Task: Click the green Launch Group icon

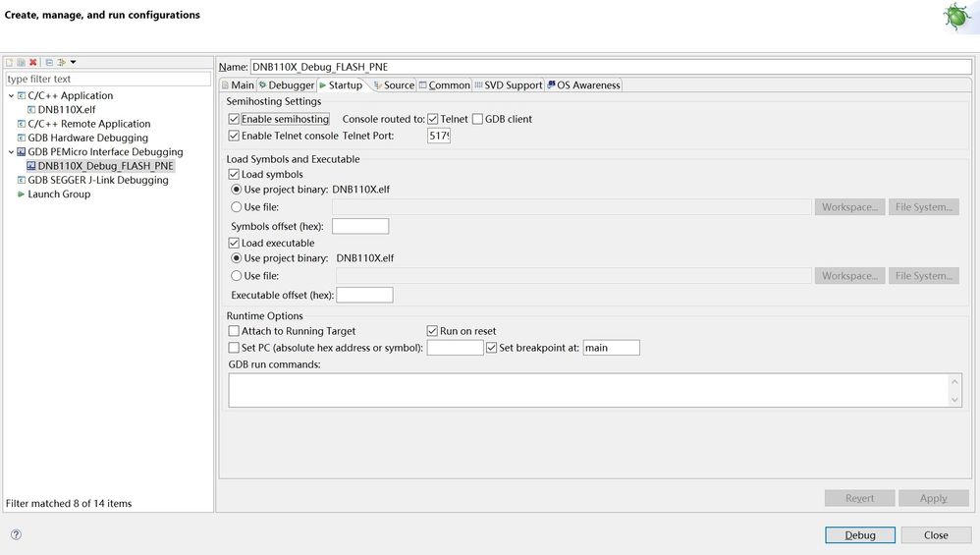Action: click(22, 194)
